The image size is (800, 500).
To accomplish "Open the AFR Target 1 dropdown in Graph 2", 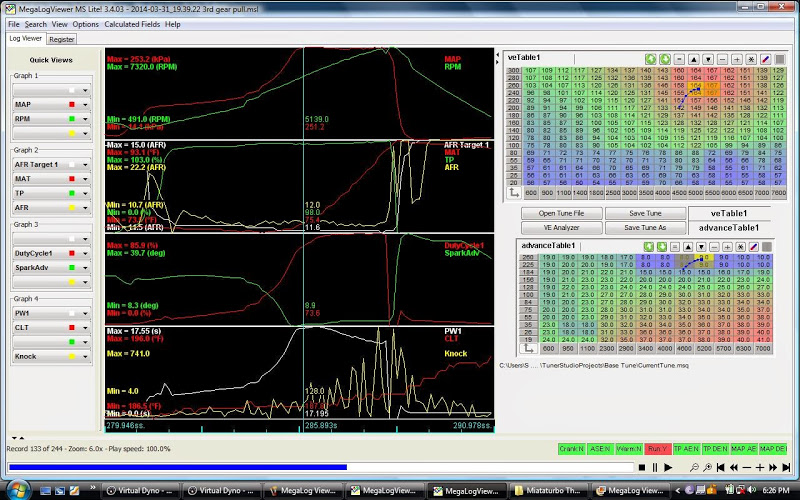I will click(x=87, y=164).
